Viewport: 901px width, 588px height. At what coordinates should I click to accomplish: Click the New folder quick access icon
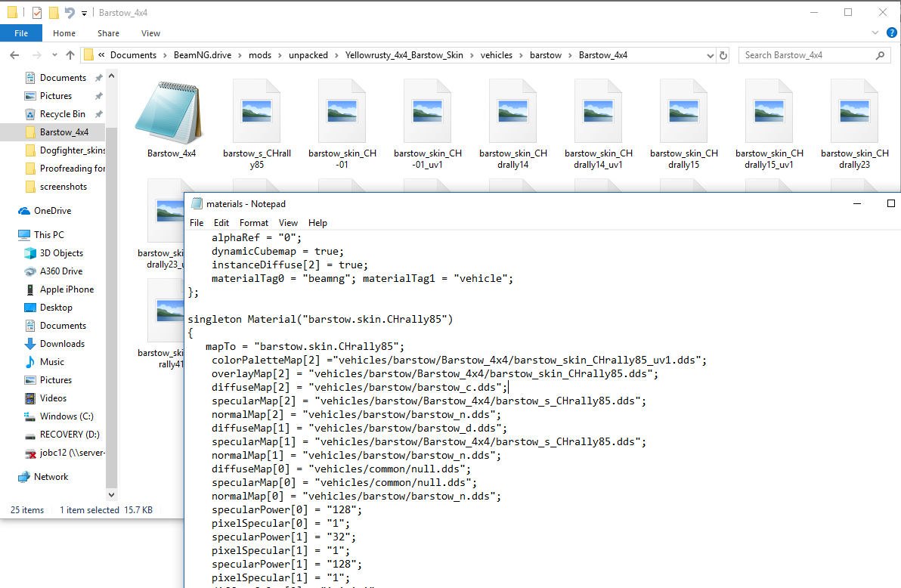[54, 13]
